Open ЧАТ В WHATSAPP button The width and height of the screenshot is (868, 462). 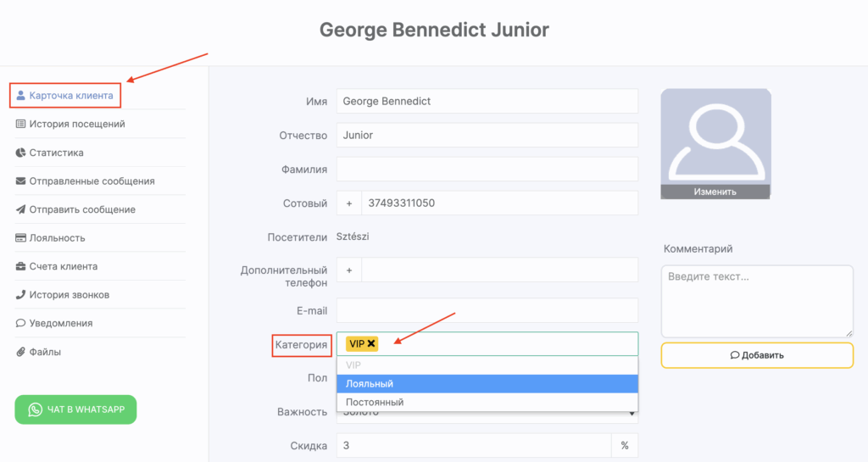(x=75, y=409)
